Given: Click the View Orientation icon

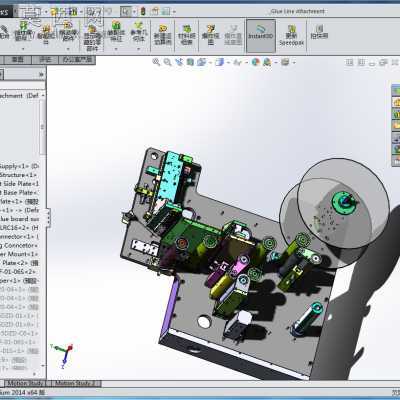Looking at the screenshot, I should click(x=201, y=62).
